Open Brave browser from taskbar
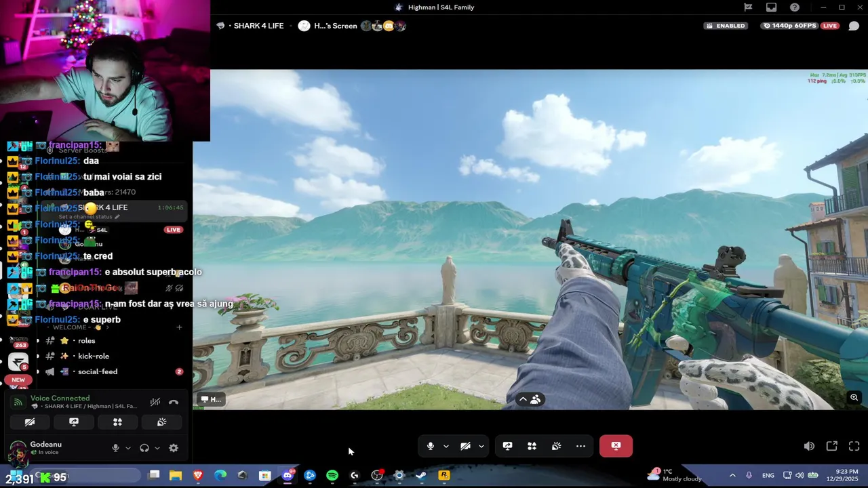Viewport: 868px width, 488px height. click(198, 475)
